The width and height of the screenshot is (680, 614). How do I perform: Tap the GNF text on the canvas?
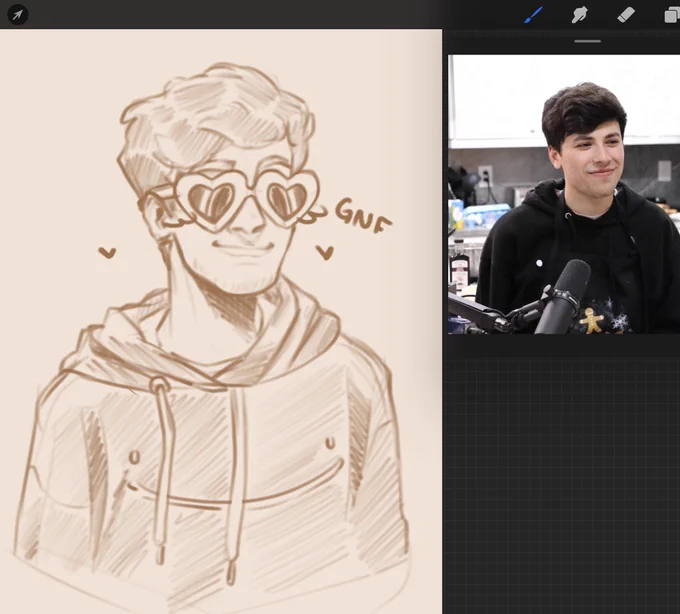click(363, 216)
